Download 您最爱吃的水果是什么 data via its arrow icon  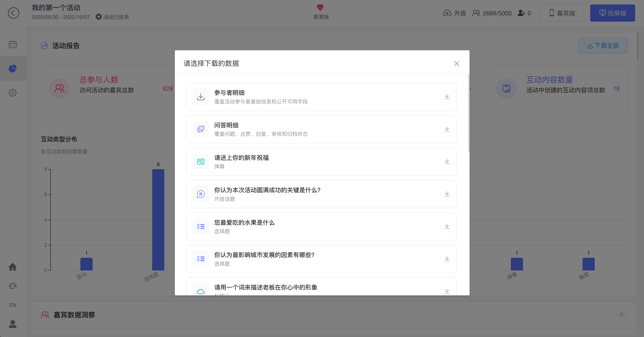point(447,226)
